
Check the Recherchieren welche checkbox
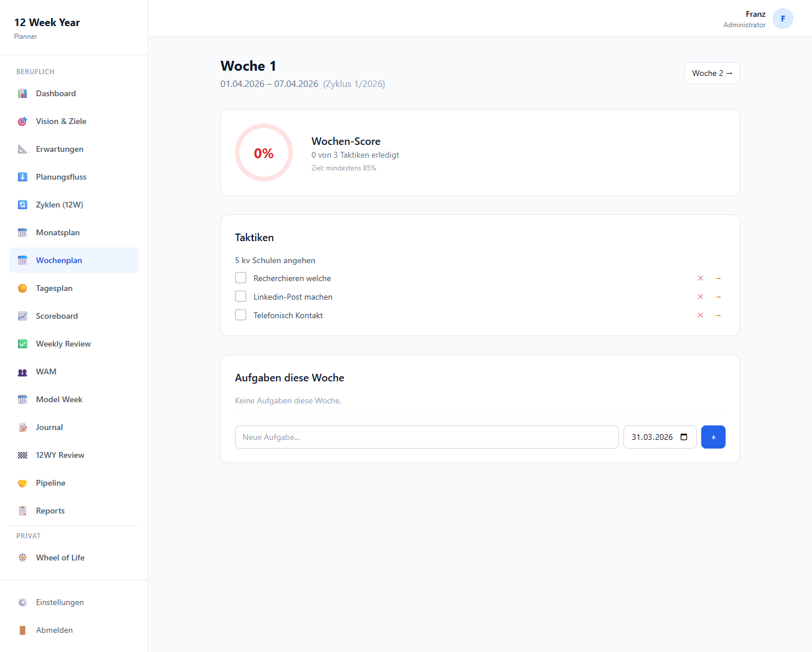(241, 278)
